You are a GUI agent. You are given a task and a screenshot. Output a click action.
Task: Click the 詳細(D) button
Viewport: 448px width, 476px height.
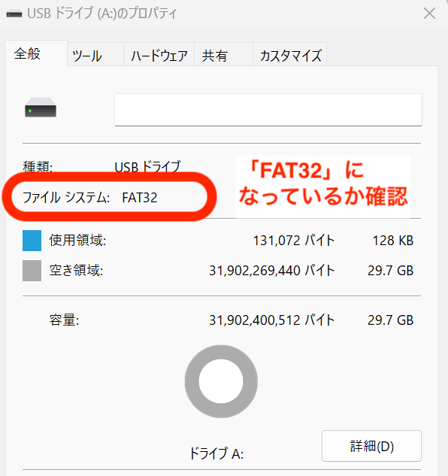pos(371,446)
